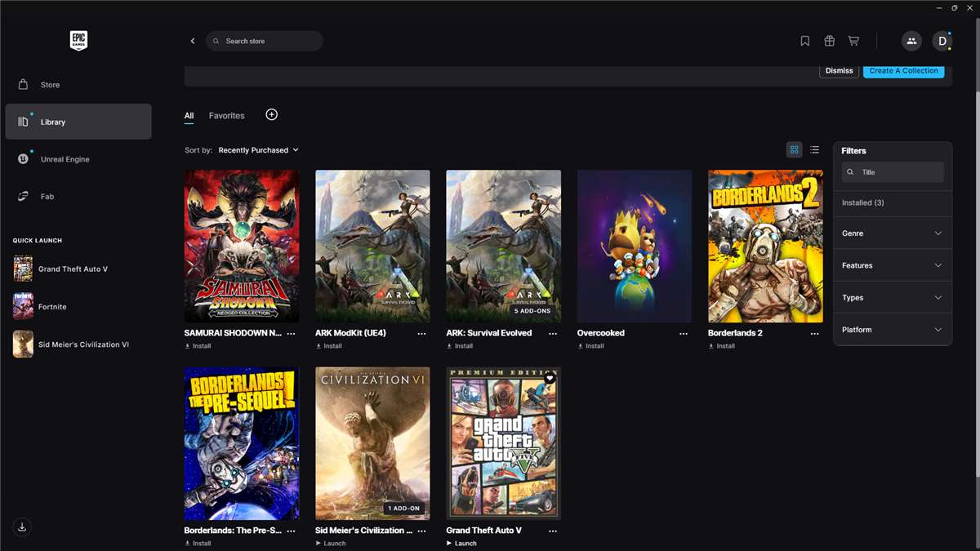Install SAMURAI SHODOWN NEOGEO Collection
Screen dimensions: 980x551
[198, 346]
